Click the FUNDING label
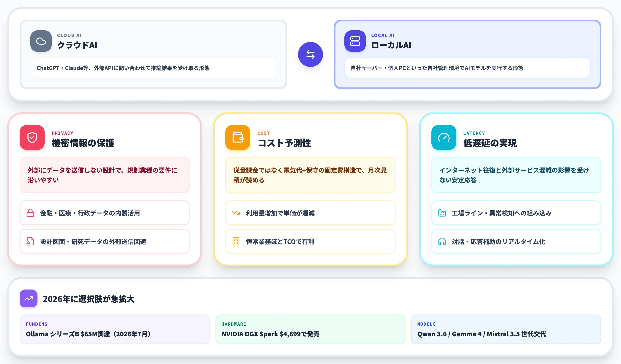The height and width of the screenshot is (364, 621). coord(37,324)
